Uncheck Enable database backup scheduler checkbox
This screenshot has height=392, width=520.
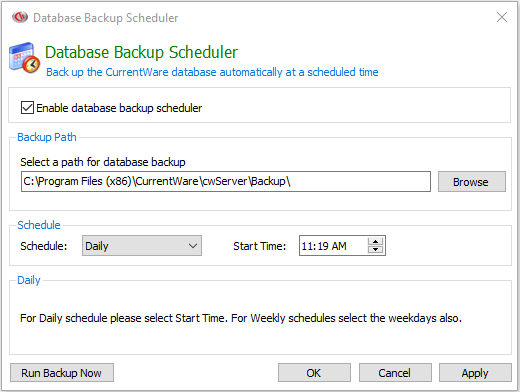(x=27, y=108)
